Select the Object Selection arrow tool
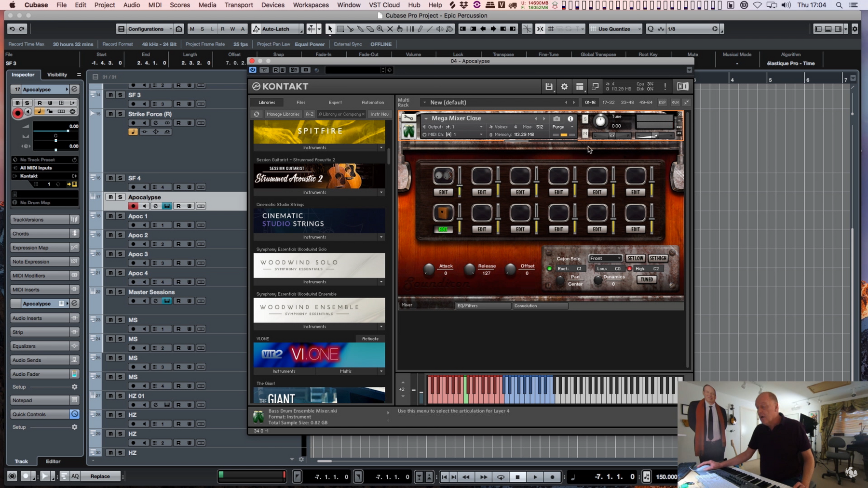This screenshot has height=488, width=868. 330,29
